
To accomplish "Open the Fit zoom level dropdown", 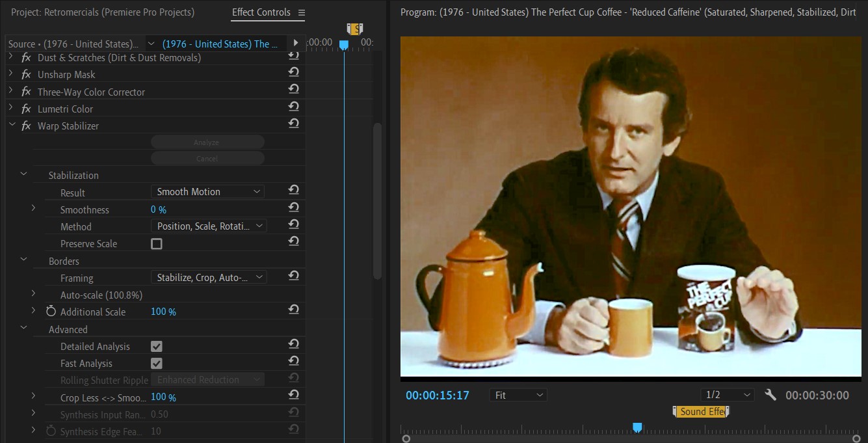I will [x=518, y=395].
